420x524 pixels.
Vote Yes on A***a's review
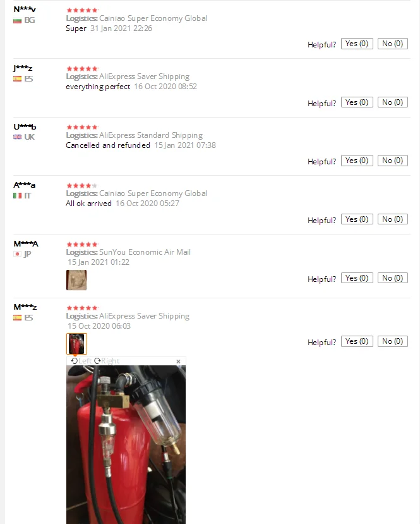357,219
